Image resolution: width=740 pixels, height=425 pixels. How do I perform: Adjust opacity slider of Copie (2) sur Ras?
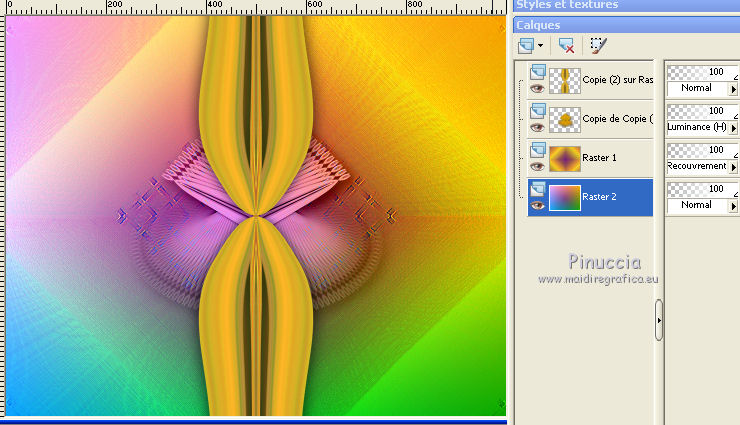pyautogui.click(x=702, y=72)
